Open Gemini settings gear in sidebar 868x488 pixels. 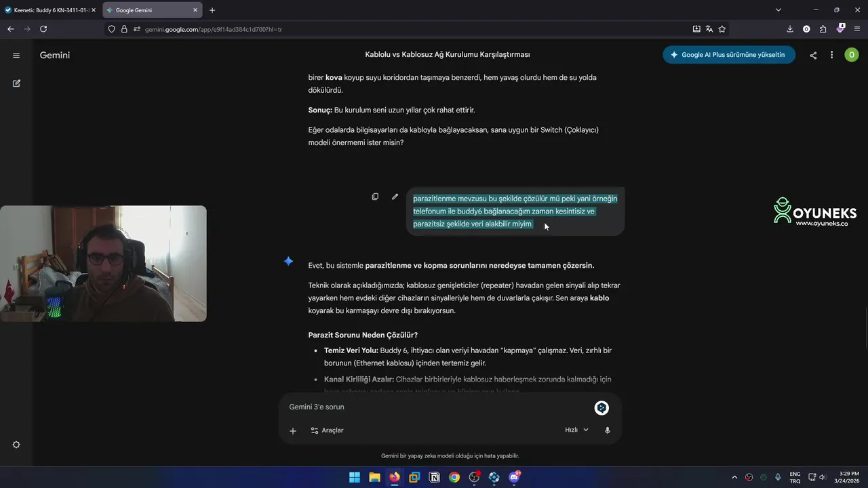coord(16,445)
